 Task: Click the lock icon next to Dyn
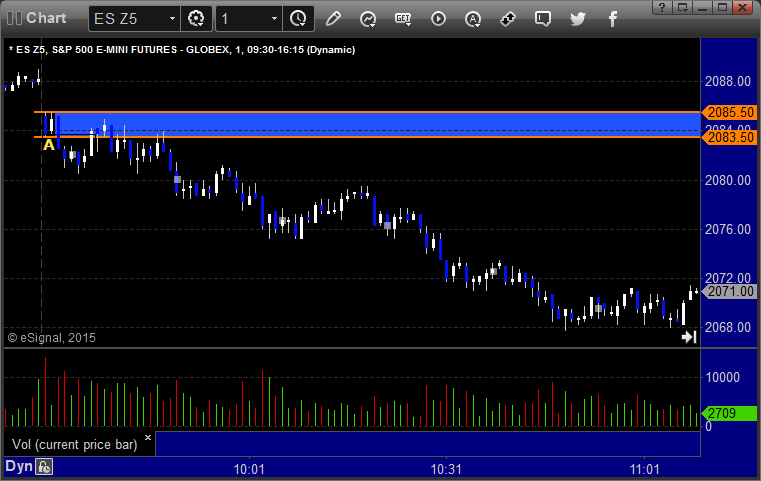tap(44, 467)
